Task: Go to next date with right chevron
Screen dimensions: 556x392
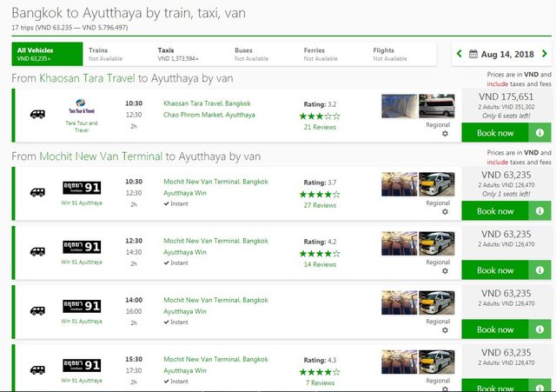Action: coord(545,54)
